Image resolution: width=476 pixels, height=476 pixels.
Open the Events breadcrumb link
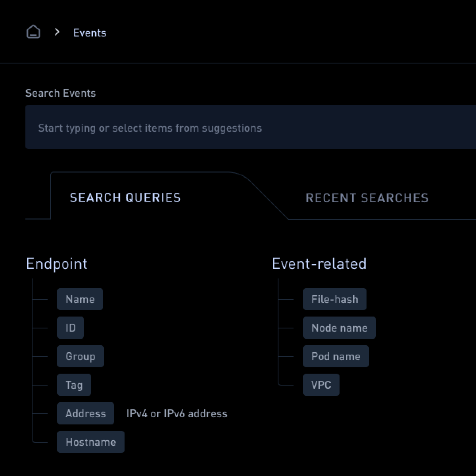(90, 33)
